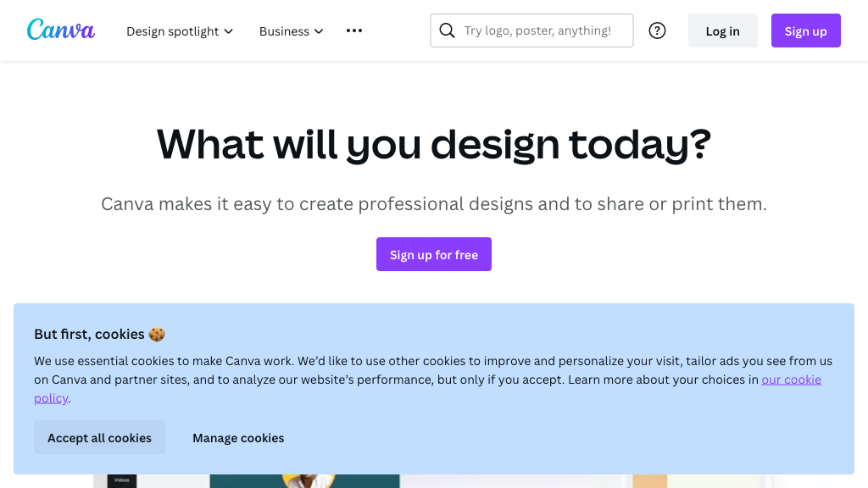Click the Sign up button
Image resolution: width=868 pixels, height=488 pixels.
(x=805, y=30)
